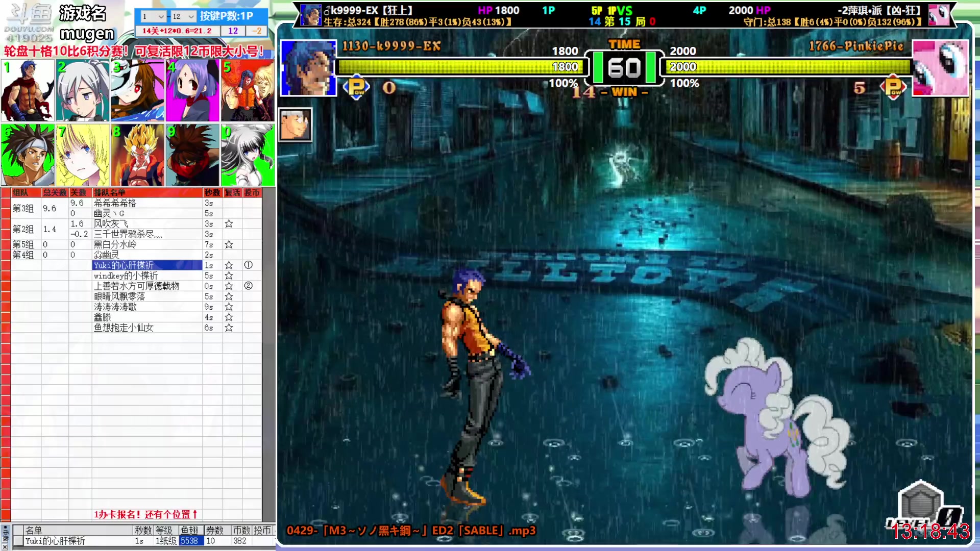980x551 pixels.
Task: Select queue row 眼睛风飘零落
Action: 147,296
